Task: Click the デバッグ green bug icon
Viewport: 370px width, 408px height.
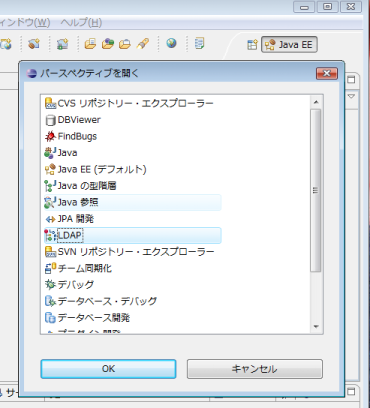Action: (50, 285)
